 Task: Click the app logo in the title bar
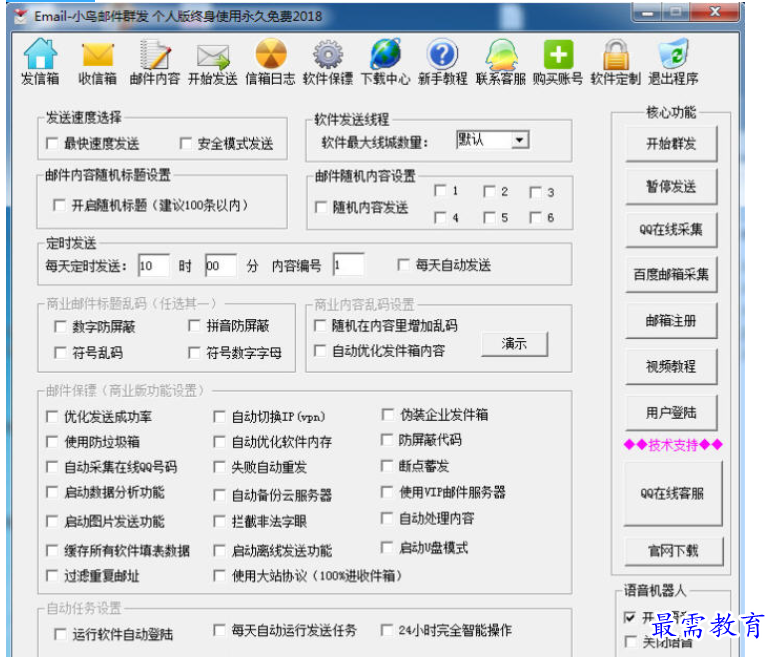(21, 16)
